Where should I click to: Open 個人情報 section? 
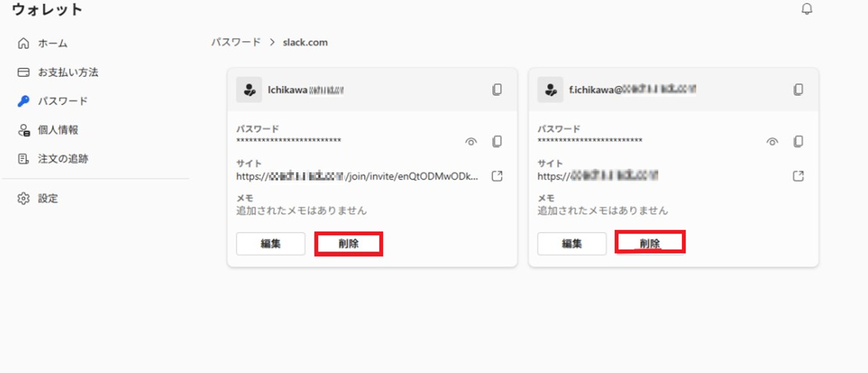click(57, 130)
